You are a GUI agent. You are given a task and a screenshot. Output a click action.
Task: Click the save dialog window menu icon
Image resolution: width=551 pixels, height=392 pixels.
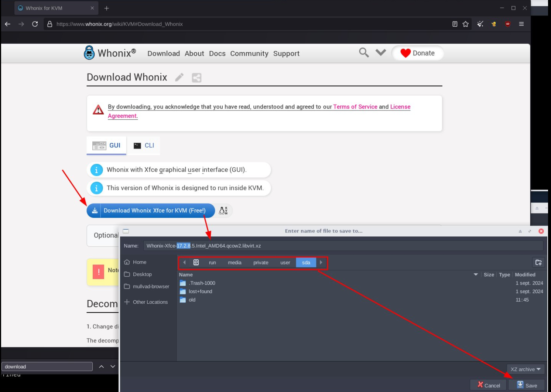click(126, 231)
